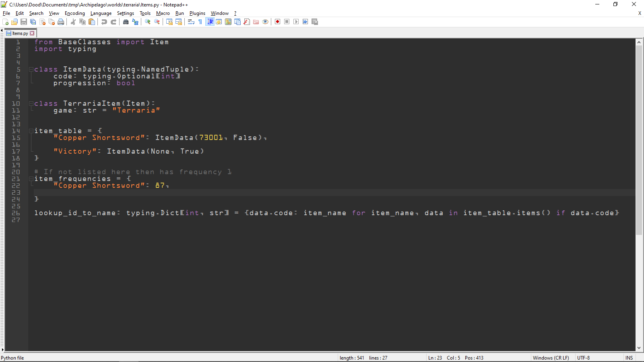Screen dimensions: 644x362
Task: Zoom in using the toolbar magnifier
Action: pyautogui.click(x=148, y=22)
